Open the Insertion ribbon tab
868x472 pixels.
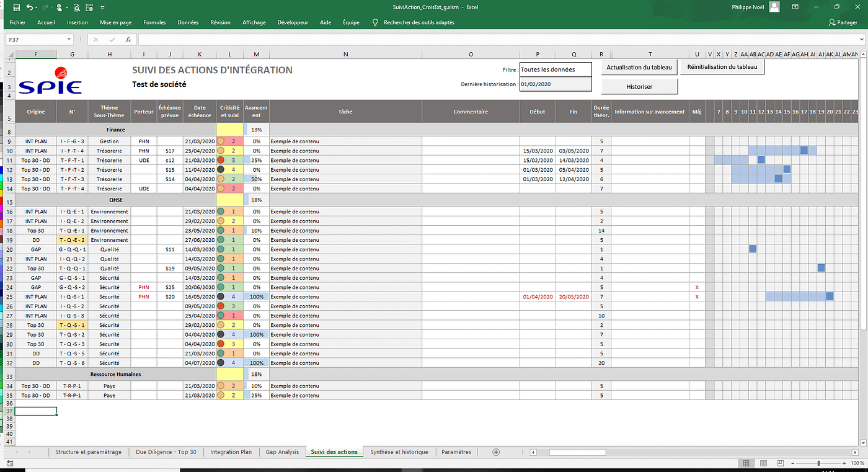coord(77,22)
